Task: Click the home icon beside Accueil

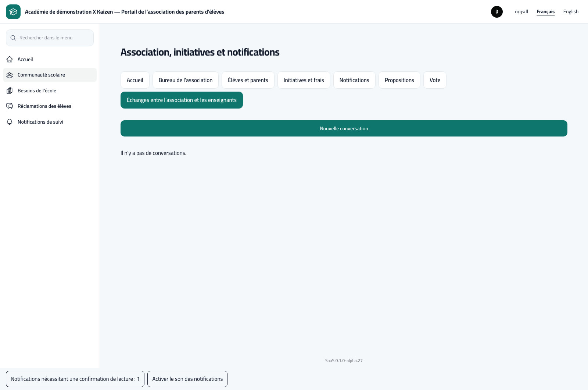Action: click(x=10, y=59)
